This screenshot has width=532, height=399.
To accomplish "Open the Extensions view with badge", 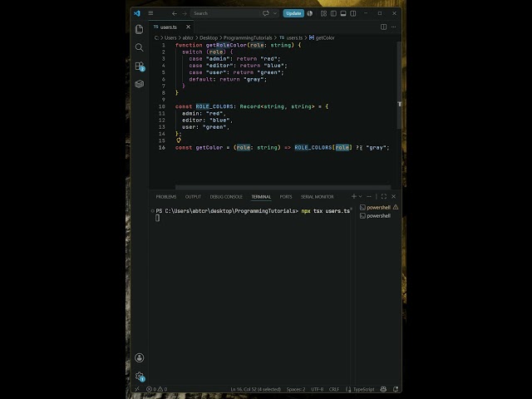I will click(x=140, y=66).
